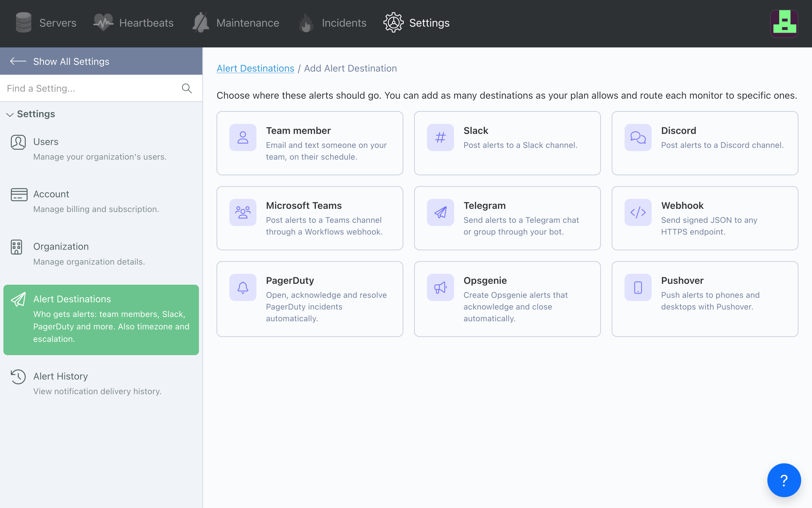Click the Webhook code brackets icon

tap(638, 212)
